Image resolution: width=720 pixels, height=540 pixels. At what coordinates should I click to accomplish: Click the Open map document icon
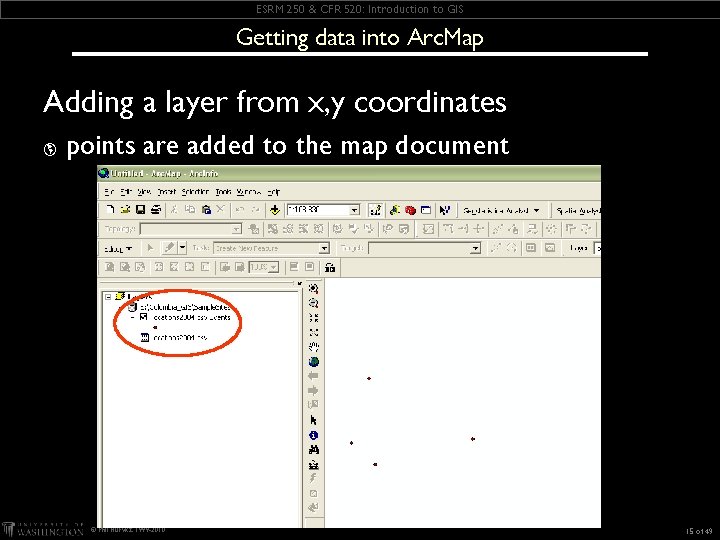point(125,210)
